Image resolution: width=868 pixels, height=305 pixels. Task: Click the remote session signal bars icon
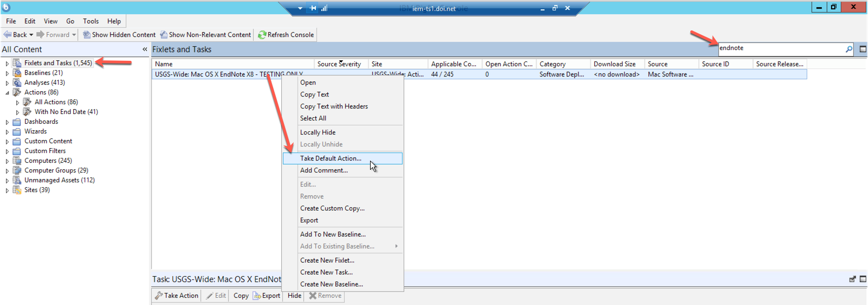[324, 8]
